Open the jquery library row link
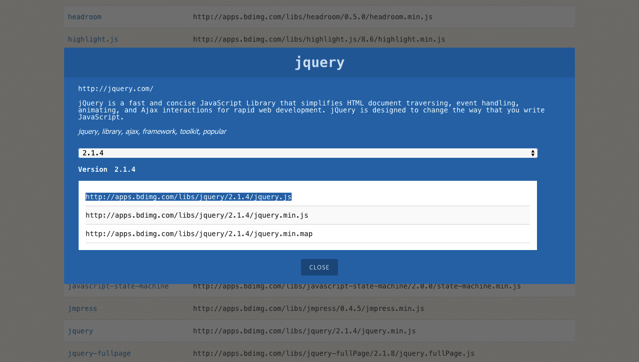 point(80,331)
